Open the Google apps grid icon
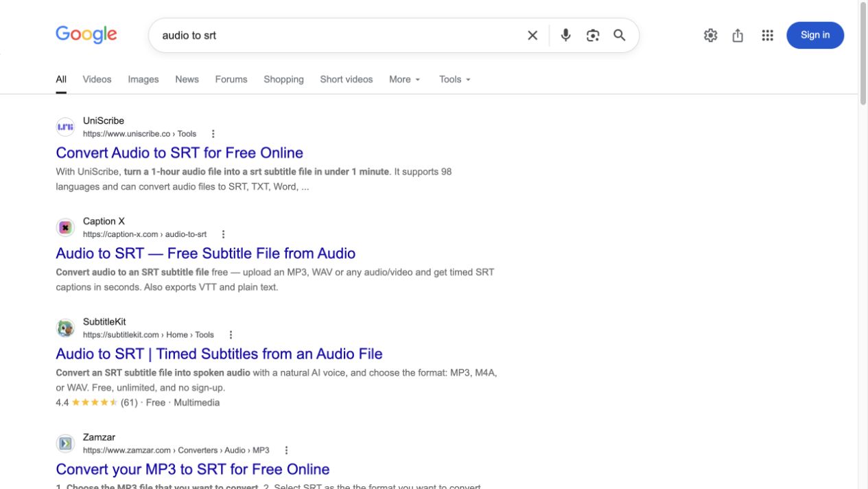 coord(767,35)
